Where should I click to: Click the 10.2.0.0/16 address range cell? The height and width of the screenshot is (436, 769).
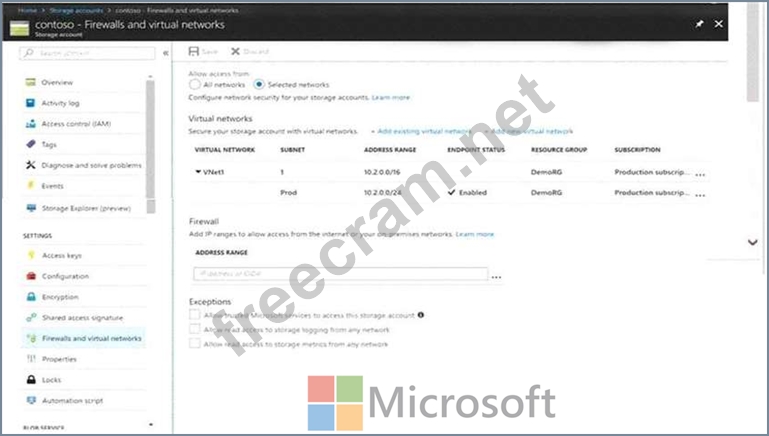[382, 172]
